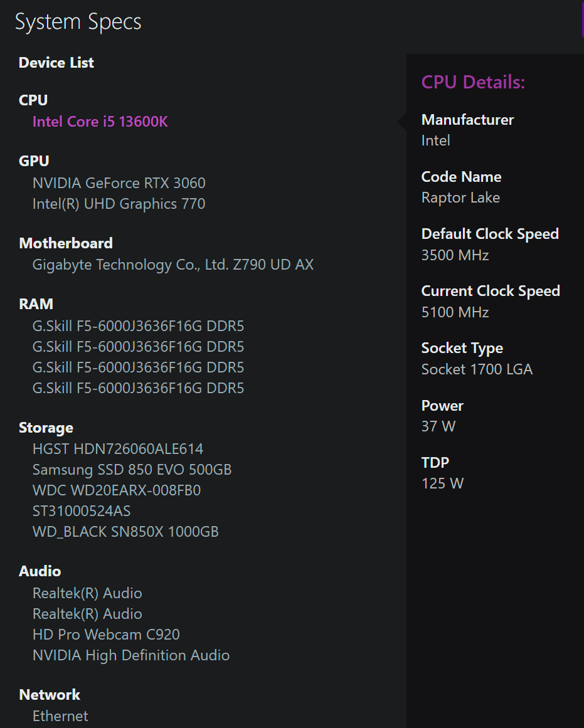Click the System Specs page title
Viewport: 584px width, 728px height.
pyautogui.click(x=78, y=22)
